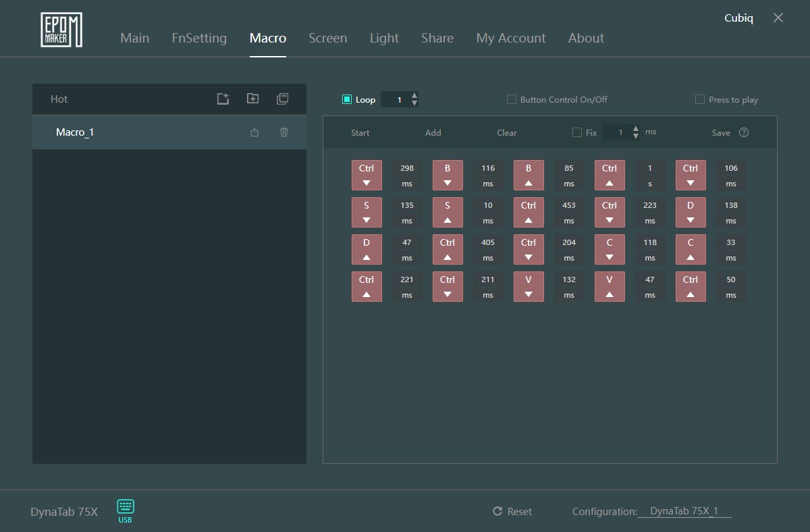Select Macro_1 in the macro list
810x532 pixels.
pyautogui.click(x=169, y=132)
